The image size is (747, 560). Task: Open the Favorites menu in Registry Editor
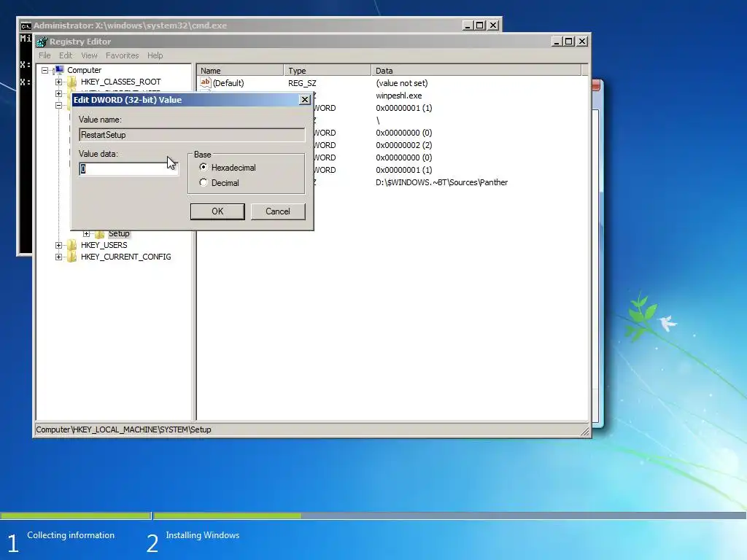122,55
